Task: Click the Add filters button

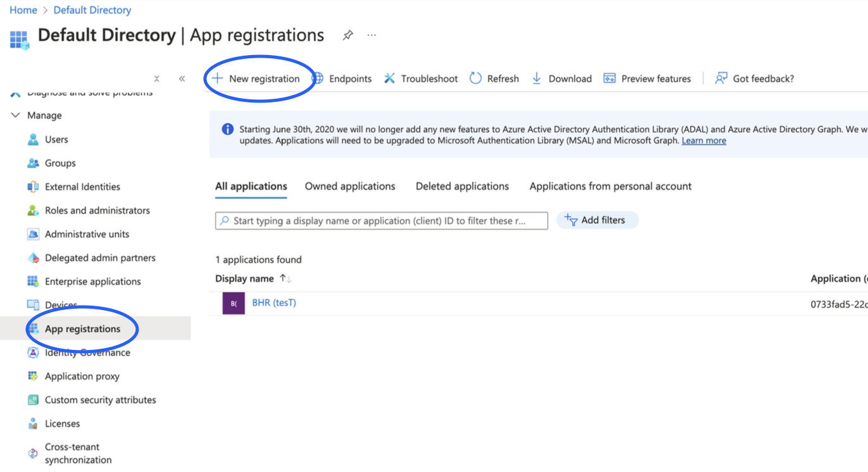Action: point(597,220)
